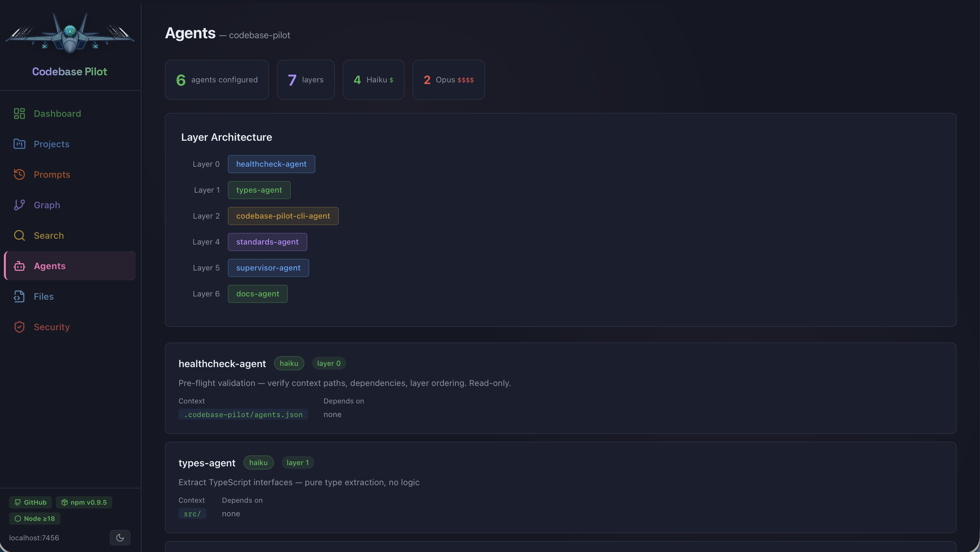Open the Agents section from the sidebar
Screen dimensions: 980x552
[x=50, y=266]
